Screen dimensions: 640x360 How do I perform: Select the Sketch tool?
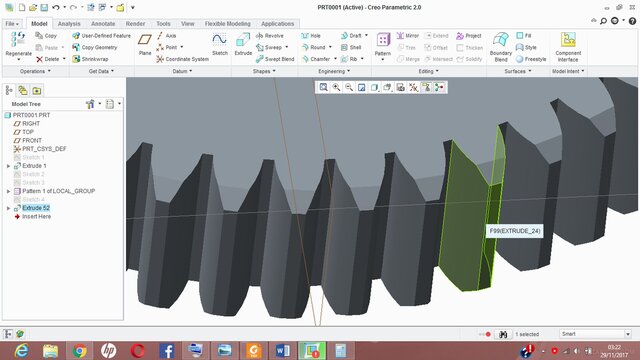(x=220, y=44)
